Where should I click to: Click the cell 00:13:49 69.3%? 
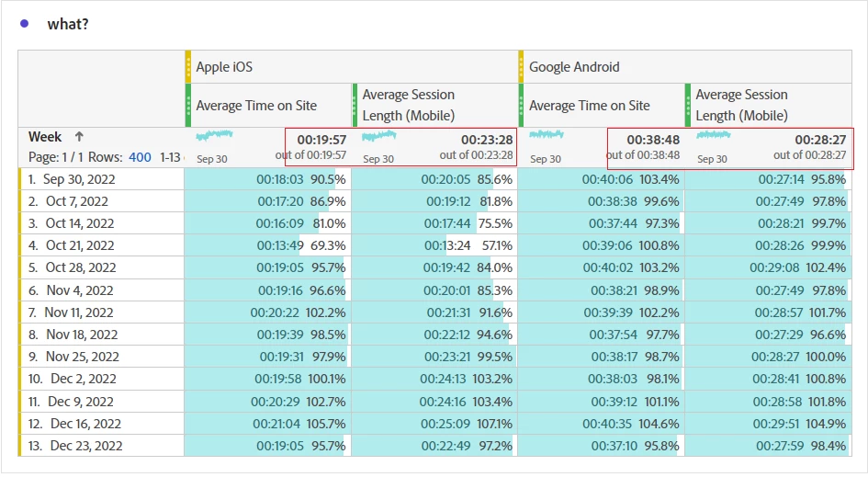coord(268,245)
